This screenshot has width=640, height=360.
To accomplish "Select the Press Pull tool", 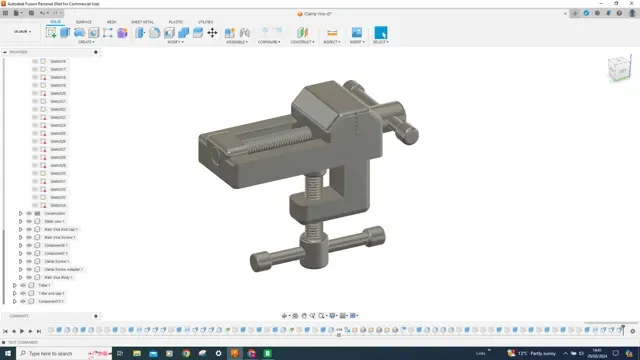I will click(140, 33).
